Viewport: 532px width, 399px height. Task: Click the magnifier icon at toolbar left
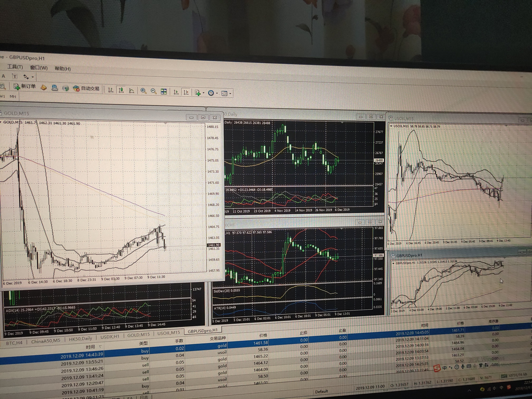coord(3,86)
